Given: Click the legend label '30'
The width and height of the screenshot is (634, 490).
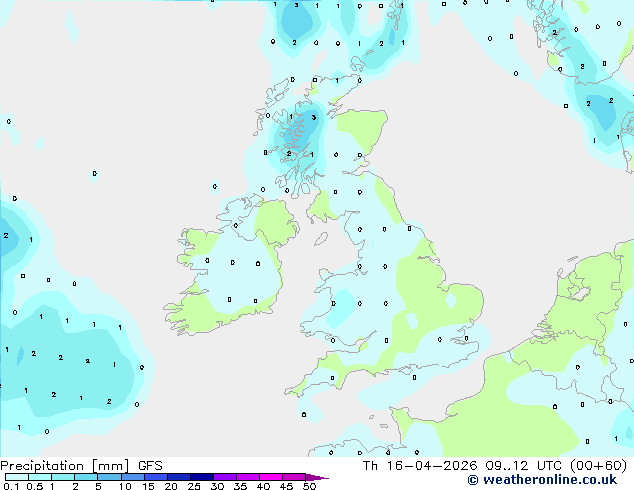Looking at the screenshot, I should [217, 486].
